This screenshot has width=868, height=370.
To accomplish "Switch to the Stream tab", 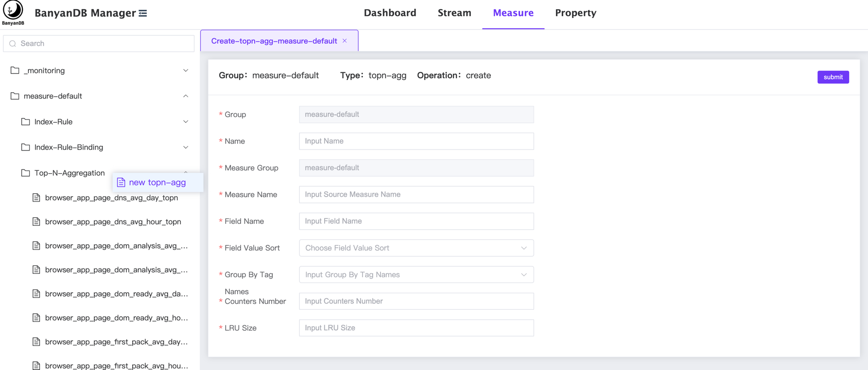I will click(454, 13).
